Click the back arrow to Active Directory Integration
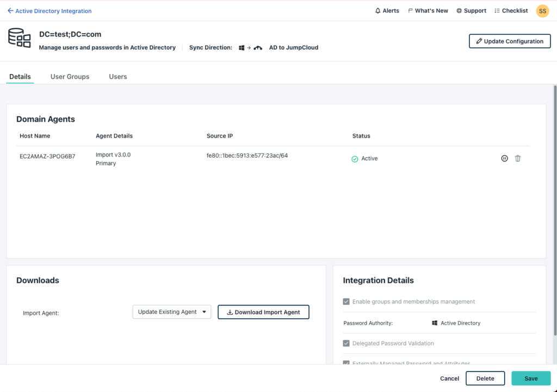 pyautogui.click(x=10, y=11)
